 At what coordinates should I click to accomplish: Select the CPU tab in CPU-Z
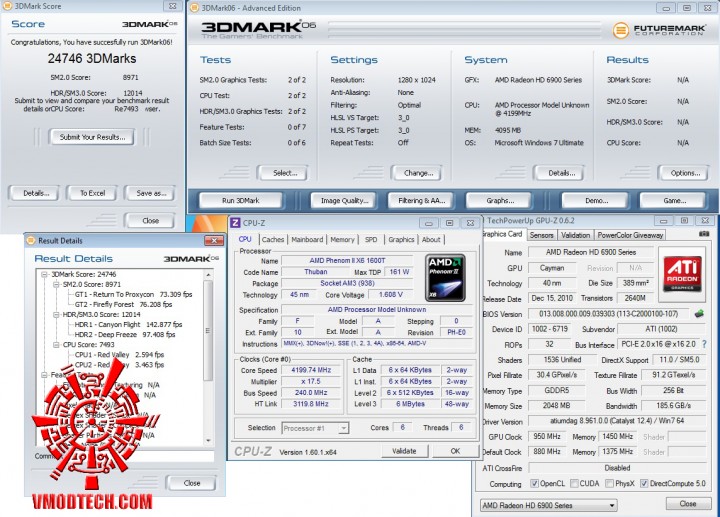click(x=245, y=239)
